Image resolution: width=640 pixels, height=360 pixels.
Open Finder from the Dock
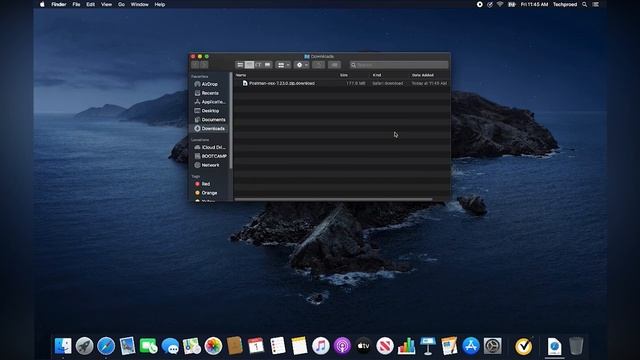click(x=63, y=346)
